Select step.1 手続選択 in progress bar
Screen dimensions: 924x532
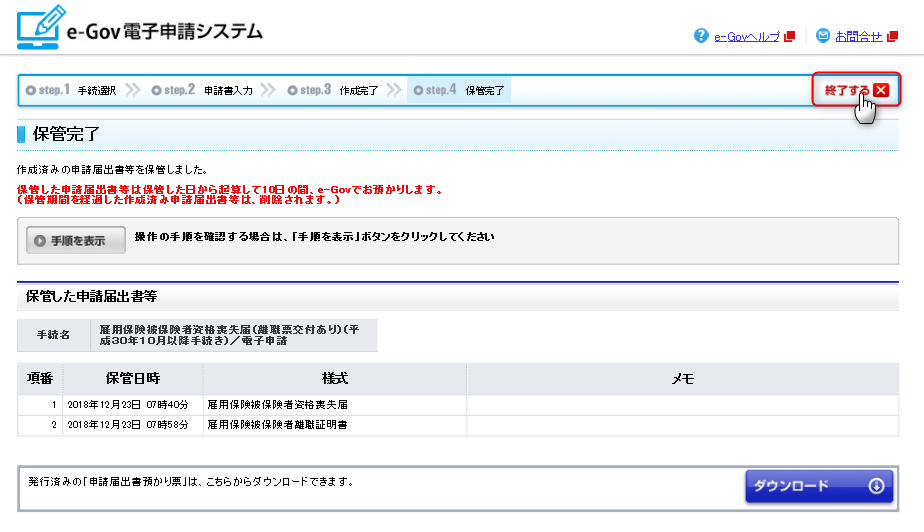coord(71,90)
